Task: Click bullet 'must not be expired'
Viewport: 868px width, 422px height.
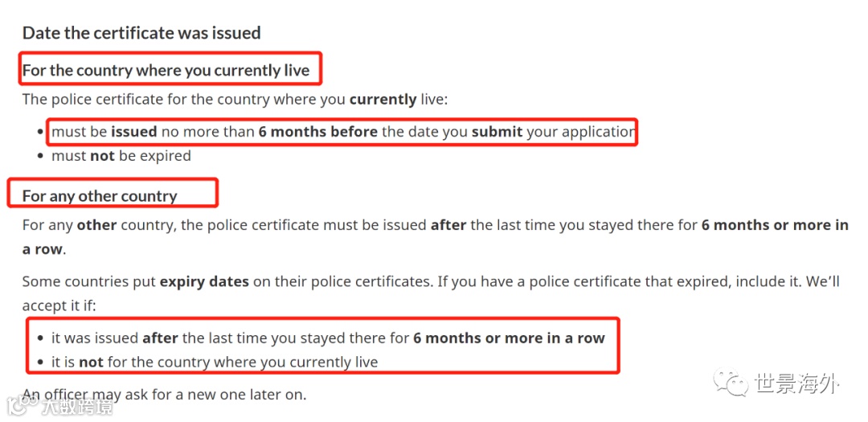Action: (121, 156)
